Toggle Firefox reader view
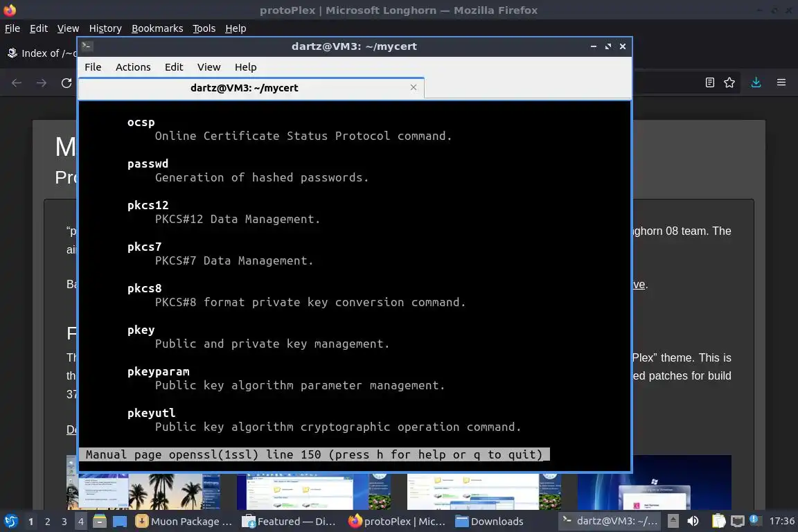 pos(709,82)
